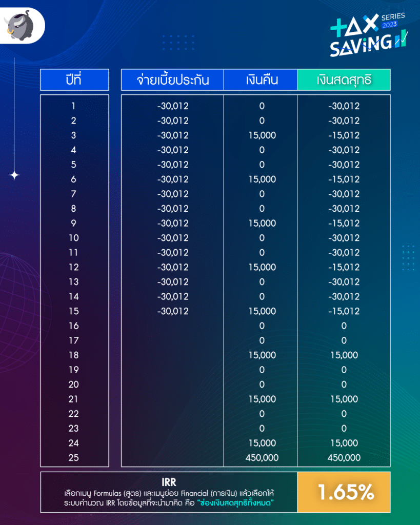The height and width of the screenshot is (525, 420).
Task: Click the net cash 15,000 in year 18 row
Action: (344, 355)
